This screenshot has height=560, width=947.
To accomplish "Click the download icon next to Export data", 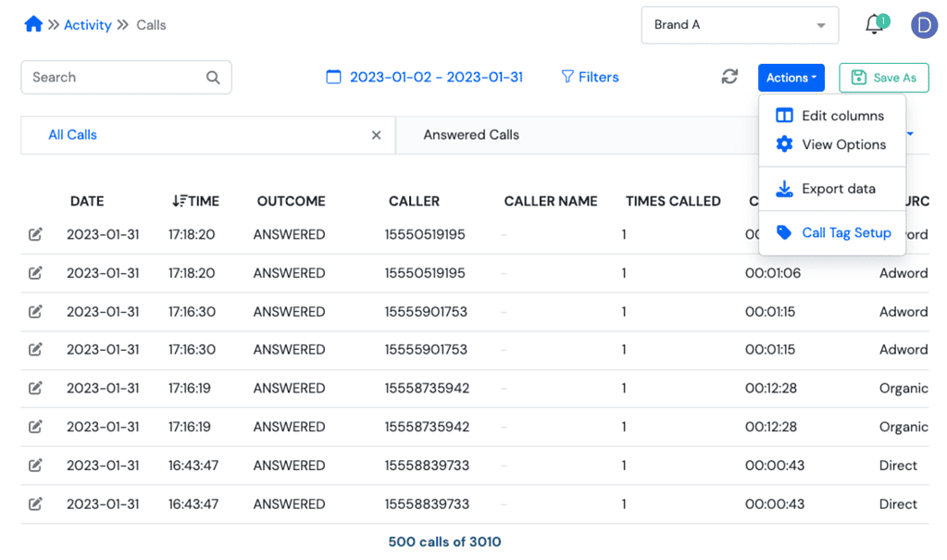I will pyautogui.click(x=785, y=188).
